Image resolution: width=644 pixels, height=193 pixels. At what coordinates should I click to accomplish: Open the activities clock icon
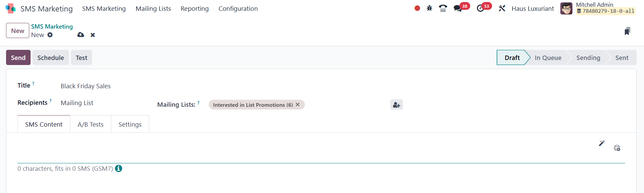tap(480, 8)
